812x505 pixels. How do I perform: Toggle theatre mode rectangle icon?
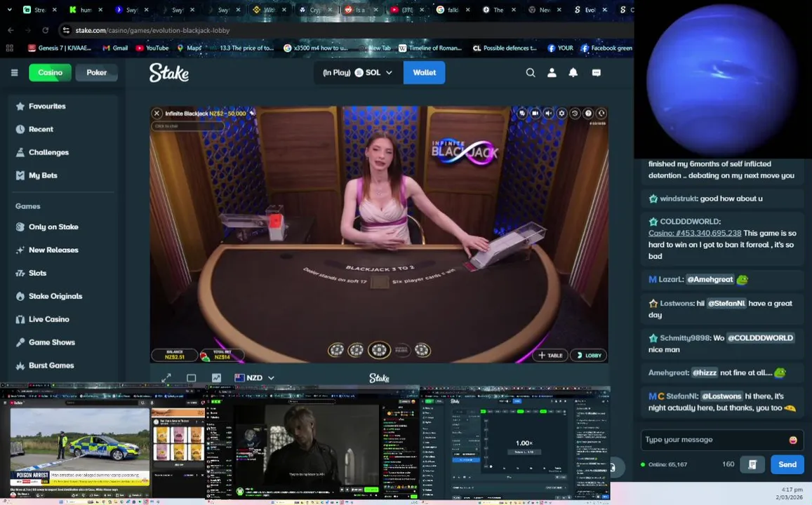(191, 378)
